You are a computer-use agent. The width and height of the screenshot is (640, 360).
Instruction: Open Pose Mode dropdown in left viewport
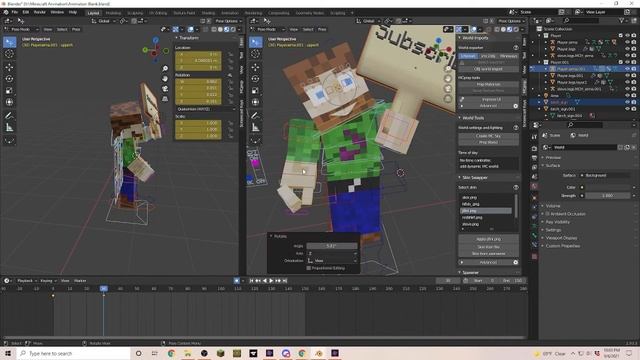click(22, 29)
